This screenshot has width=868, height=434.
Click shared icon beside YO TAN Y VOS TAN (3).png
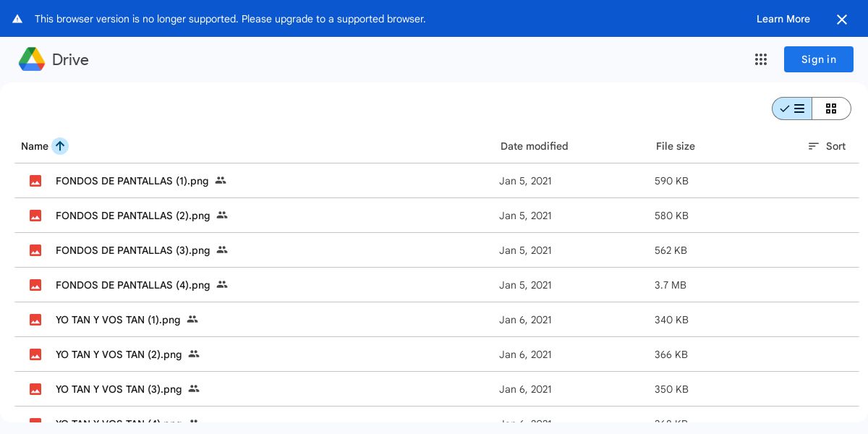[x=194, y=388]
